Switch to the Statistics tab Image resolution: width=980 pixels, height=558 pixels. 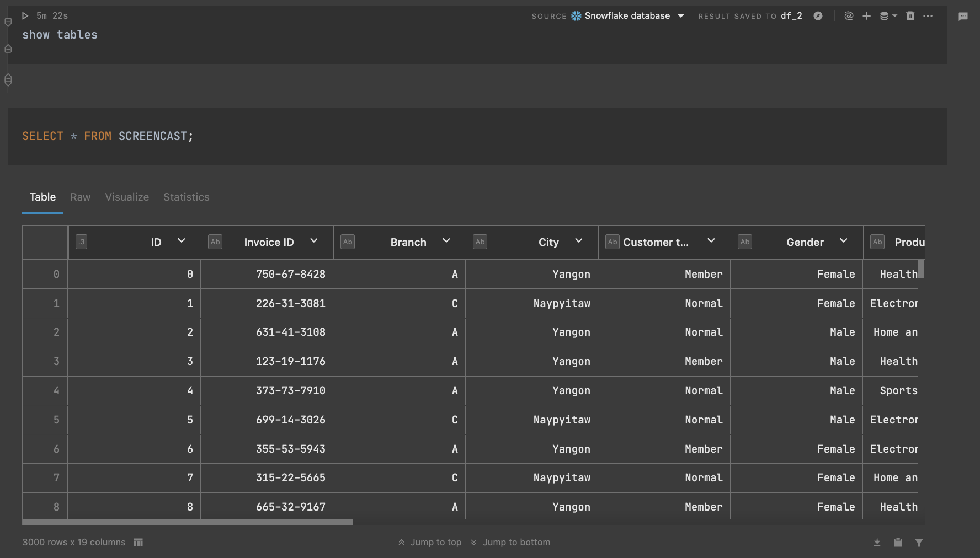(x=186, y=197)
